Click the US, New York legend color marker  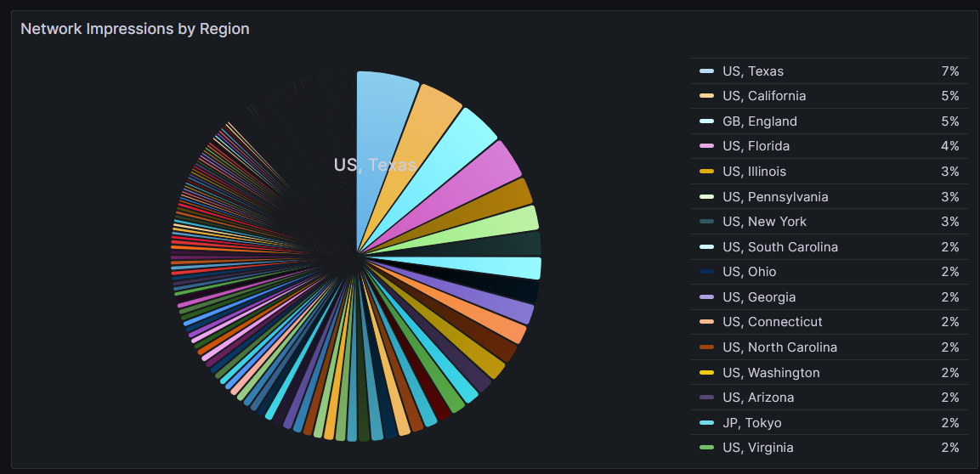click(706, 222)
